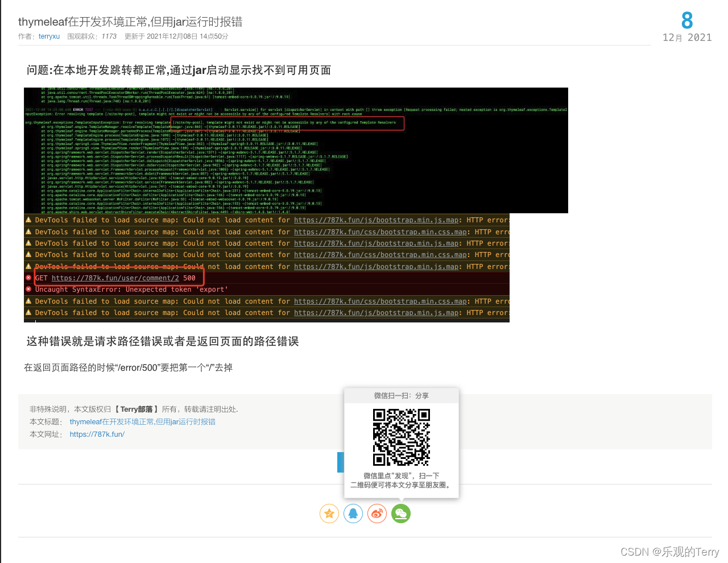The width and height of the screenshot is (728, 563).
Task: Click the favorites star share icon
Action: [x=329, y=514]
